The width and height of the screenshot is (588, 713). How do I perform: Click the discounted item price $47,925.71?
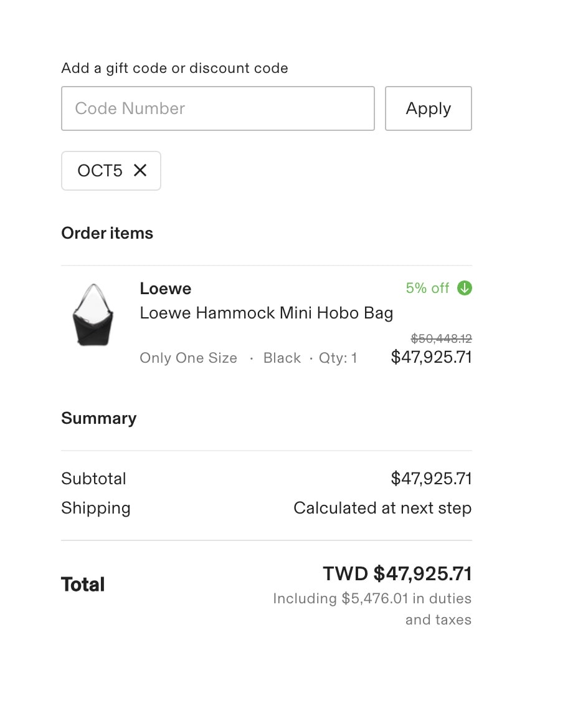[x=431, y=357]
